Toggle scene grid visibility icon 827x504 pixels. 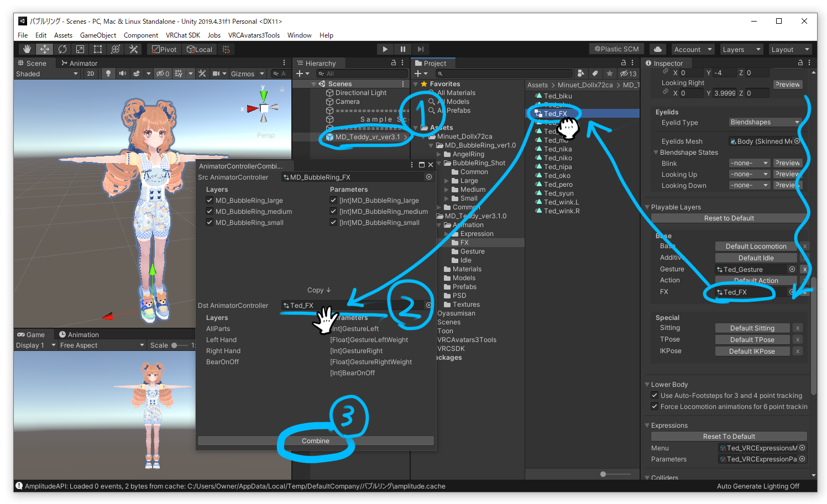179,73
